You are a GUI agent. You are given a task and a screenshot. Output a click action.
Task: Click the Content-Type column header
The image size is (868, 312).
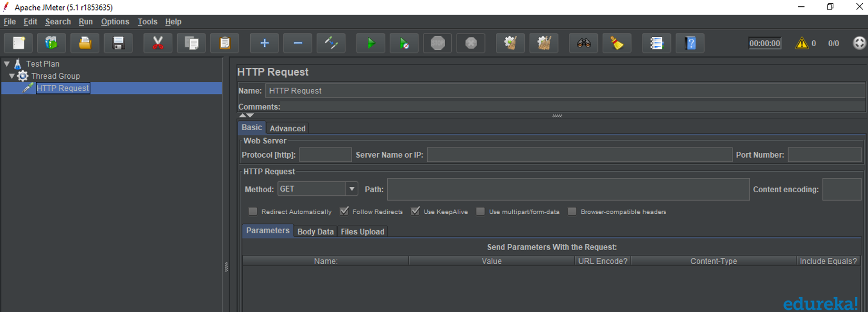(x=714, y=261)
